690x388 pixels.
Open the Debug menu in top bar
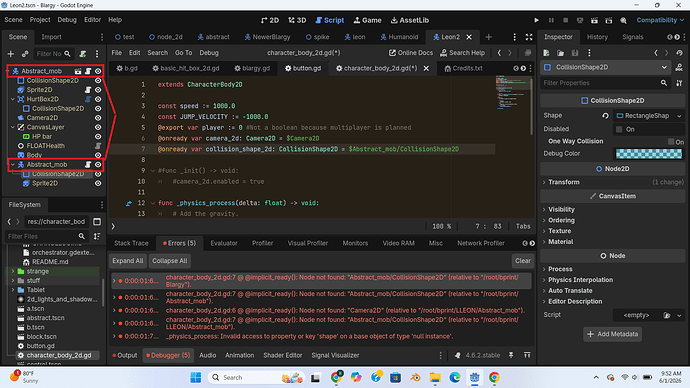click(67, 20)
